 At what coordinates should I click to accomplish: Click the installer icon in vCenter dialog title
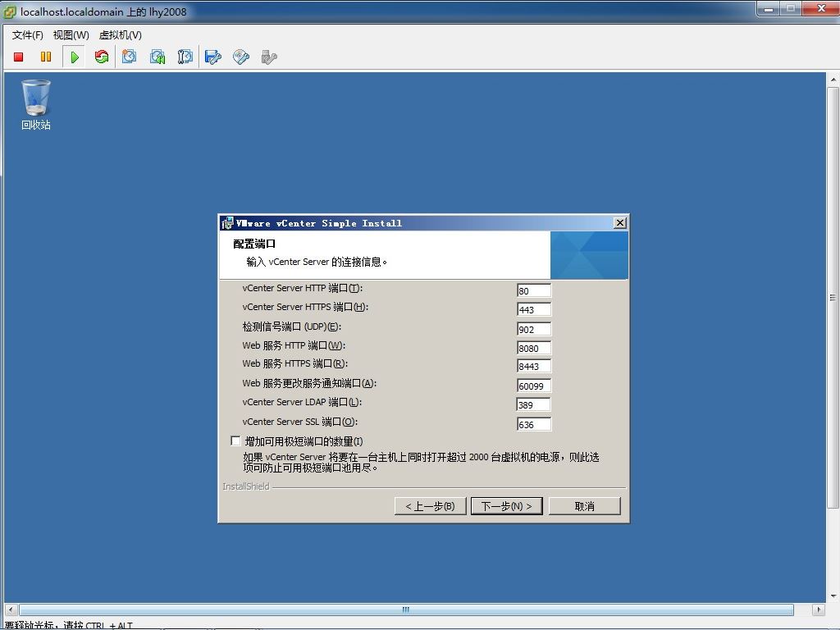click(x=227, y=223)
